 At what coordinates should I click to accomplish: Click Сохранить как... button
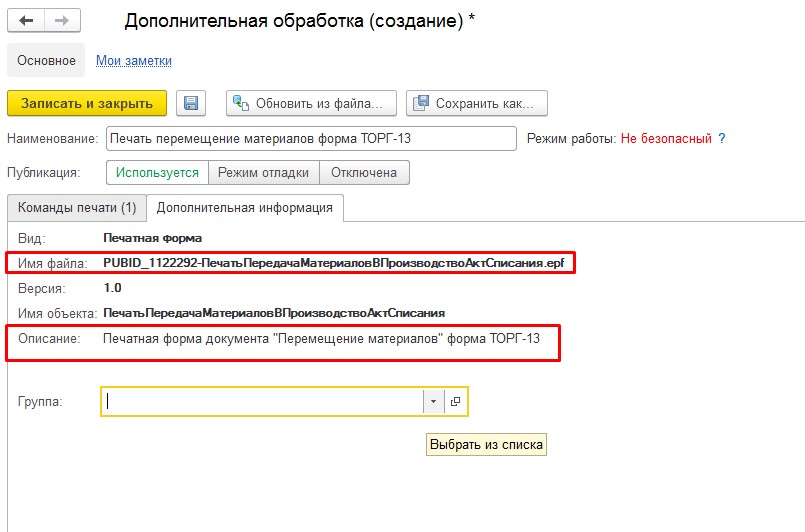point(477,103)
